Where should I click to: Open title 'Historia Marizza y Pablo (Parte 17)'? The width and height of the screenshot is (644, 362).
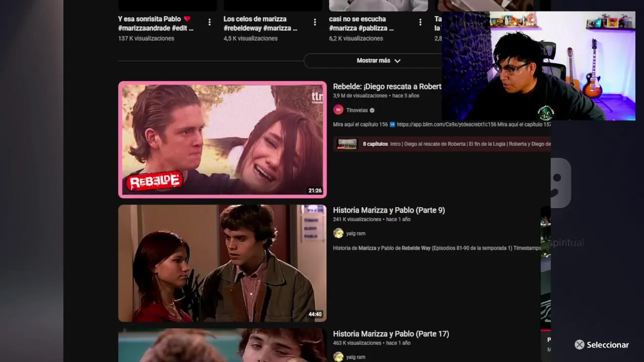[391, 334]
